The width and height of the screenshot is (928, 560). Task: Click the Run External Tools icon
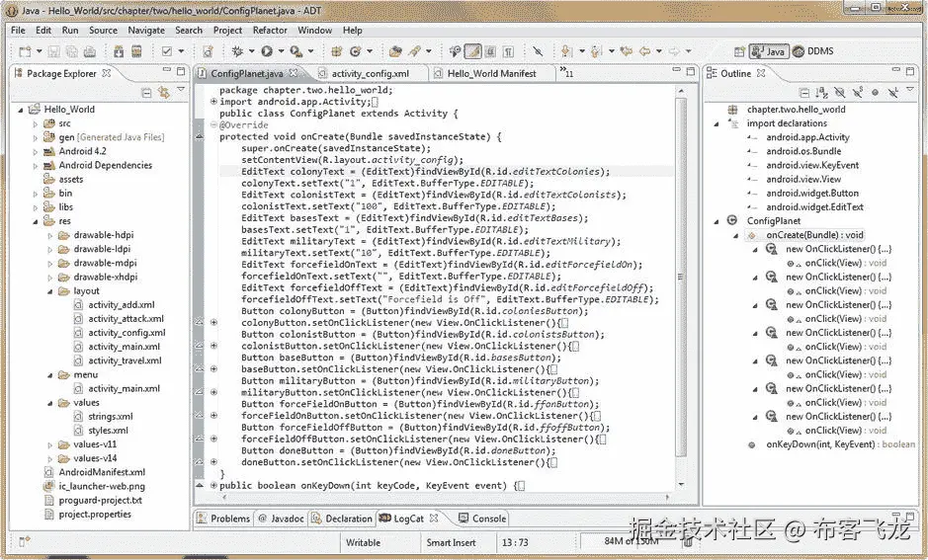pos(295,51)
